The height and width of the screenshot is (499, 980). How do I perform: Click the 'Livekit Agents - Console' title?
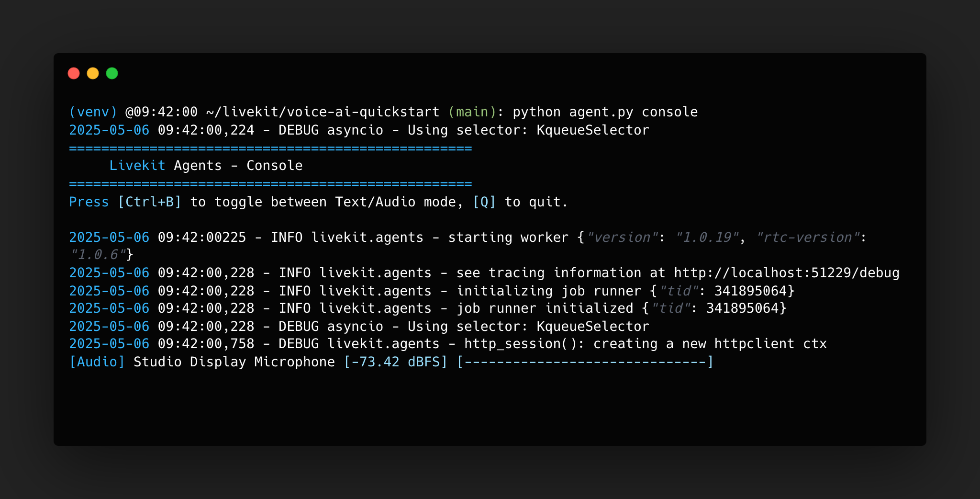tap(206, 166)
